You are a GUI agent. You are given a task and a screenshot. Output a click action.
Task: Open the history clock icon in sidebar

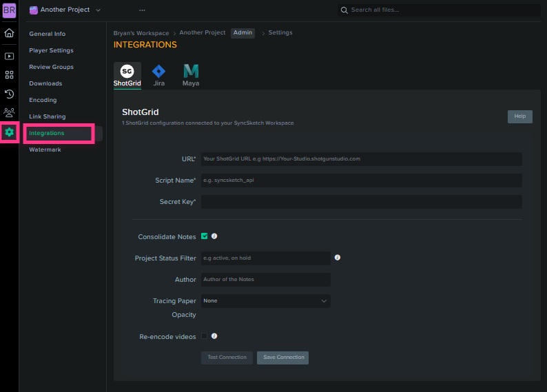(9, 94)
